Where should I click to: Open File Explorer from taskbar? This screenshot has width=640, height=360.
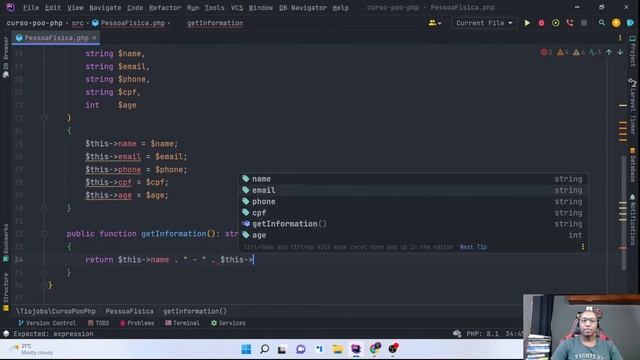click(x=338, y=349)
